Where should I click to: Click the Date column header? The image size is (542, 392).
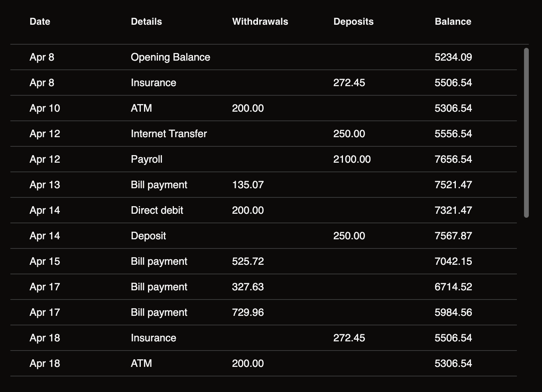(x=40, y=22)
